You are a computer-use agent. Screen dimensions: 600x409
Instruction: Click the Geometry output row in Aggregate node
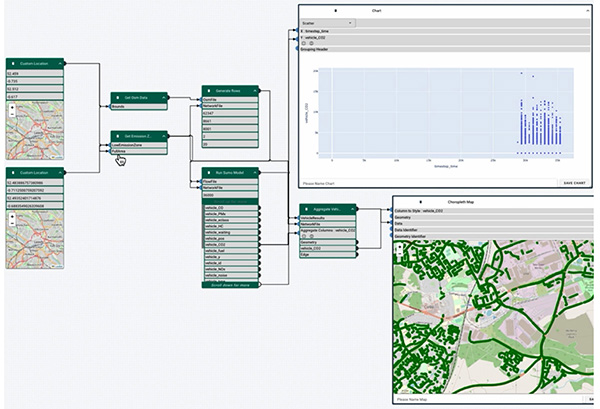tap(328, 242)
